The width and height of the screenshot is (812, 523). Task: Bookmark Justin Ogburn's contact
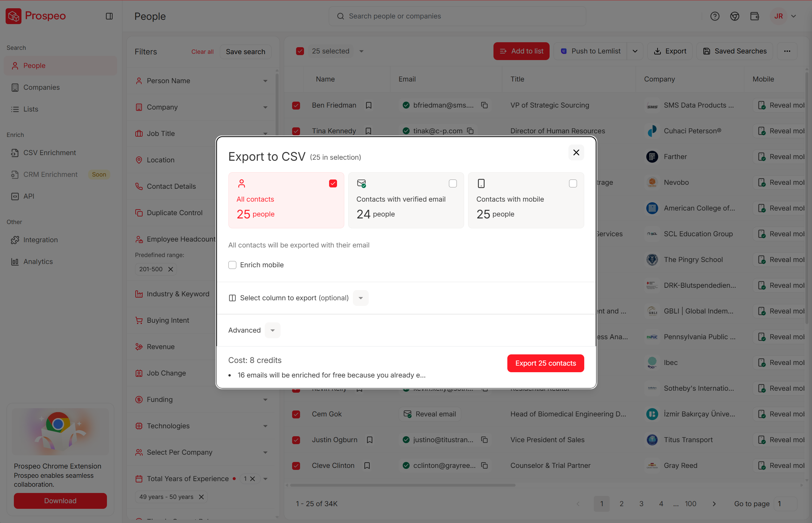click(x=370, y=440)
